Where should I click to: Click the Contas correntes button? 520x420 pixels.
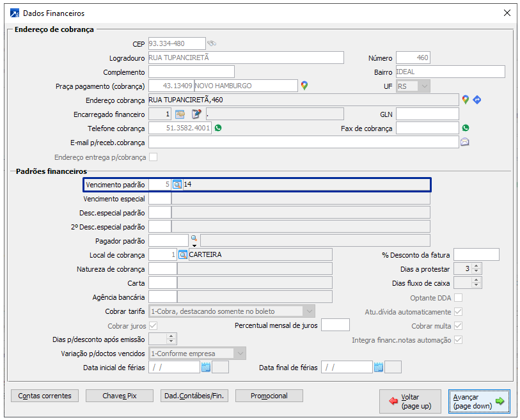(44, 396)
